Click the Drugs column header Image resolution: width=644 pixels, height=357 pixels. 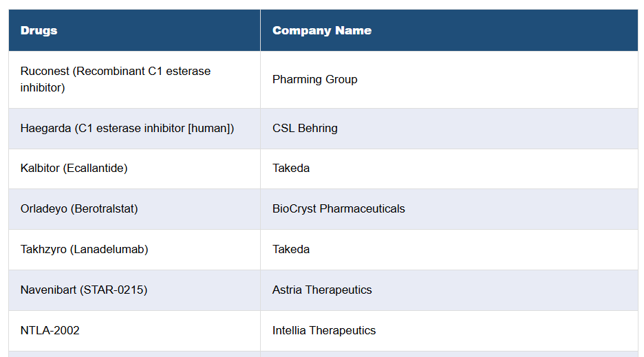click(x=39, y=30)
